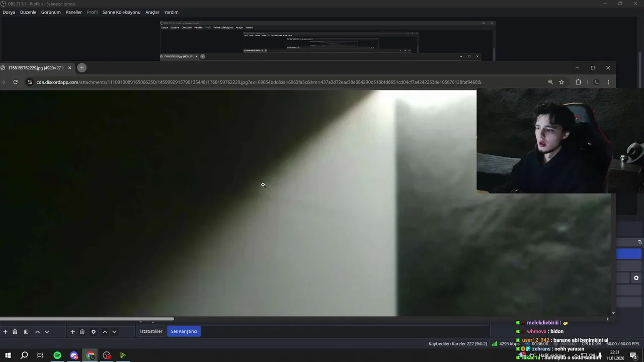Switch to the İstatistikler tab

[151, 331]
